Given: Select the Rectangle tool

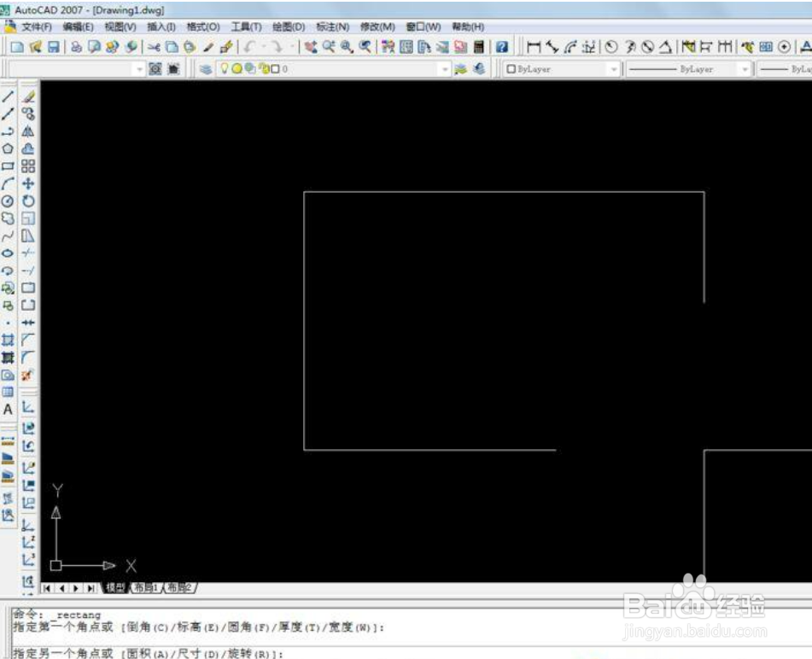Looking at the screenshot, I should click(x=8, y=166).
